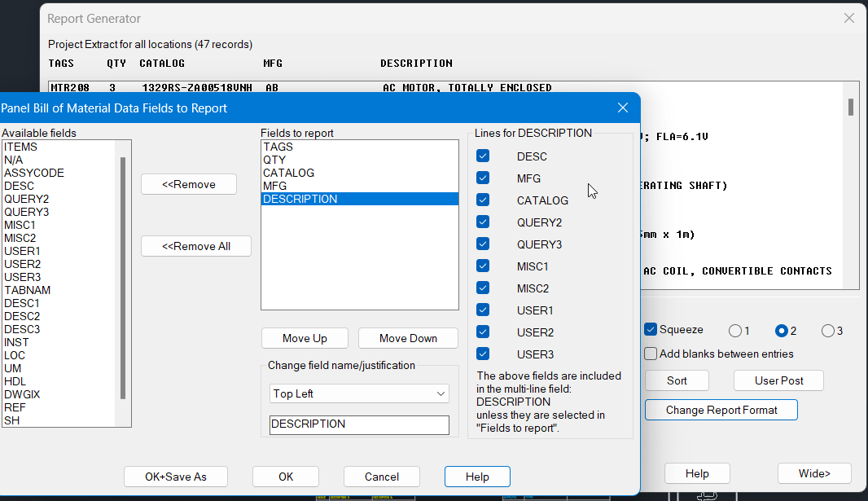Uncheck the Squeeze option

coord(649,329)
